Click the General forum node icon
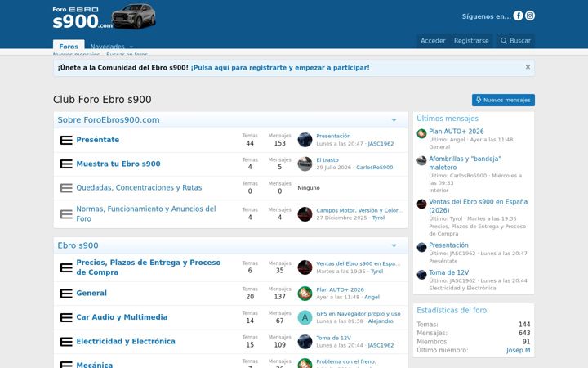This screenshot has width=588, height=368. pos(66,294)
